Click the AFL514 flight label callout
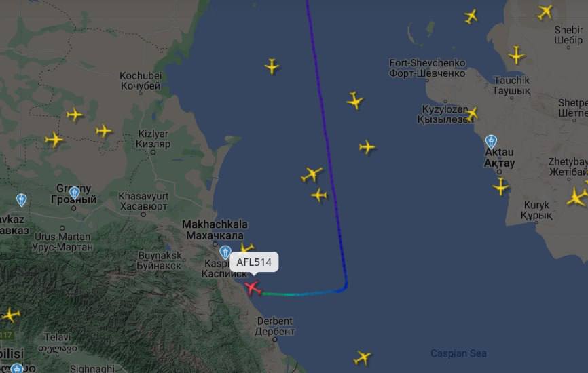Viewport: 588px width, 373px height. pos(254,262)
